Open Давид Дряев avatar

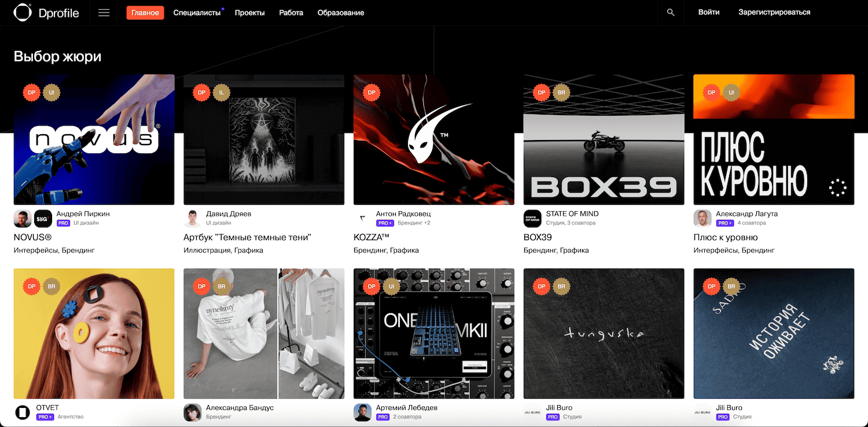pyautogui.click(x=193, y=218)
